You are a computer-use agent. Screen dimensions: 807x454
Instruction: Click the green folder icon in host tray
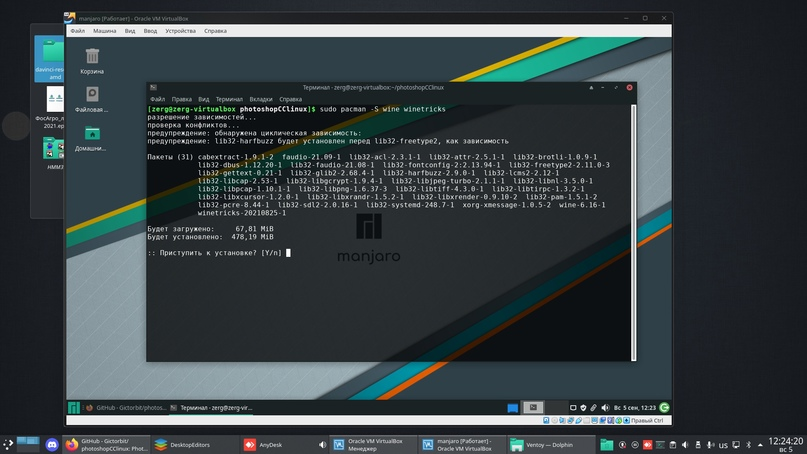[x=607, y=445]
